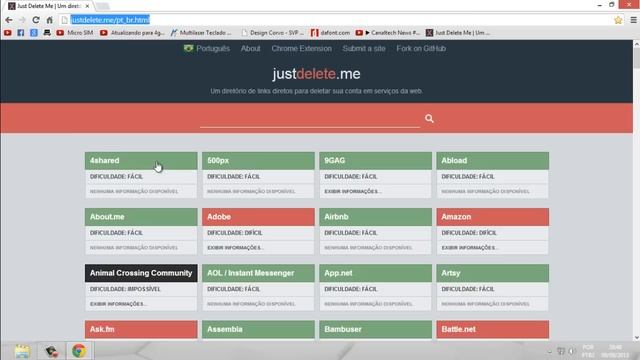Screen dimensions: 640x360
Task: Open the fourth bookmark icon next to Google
Action: click(x=47, y=33)
